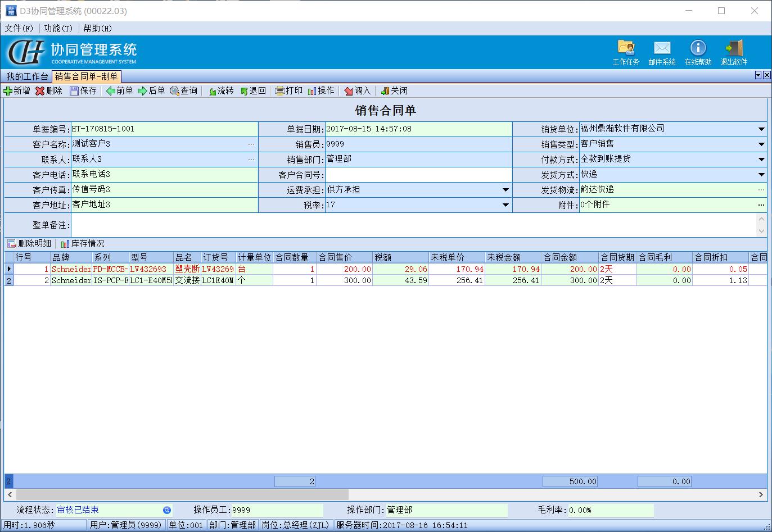Click the 交流接 product name cell

click(187, 280)
